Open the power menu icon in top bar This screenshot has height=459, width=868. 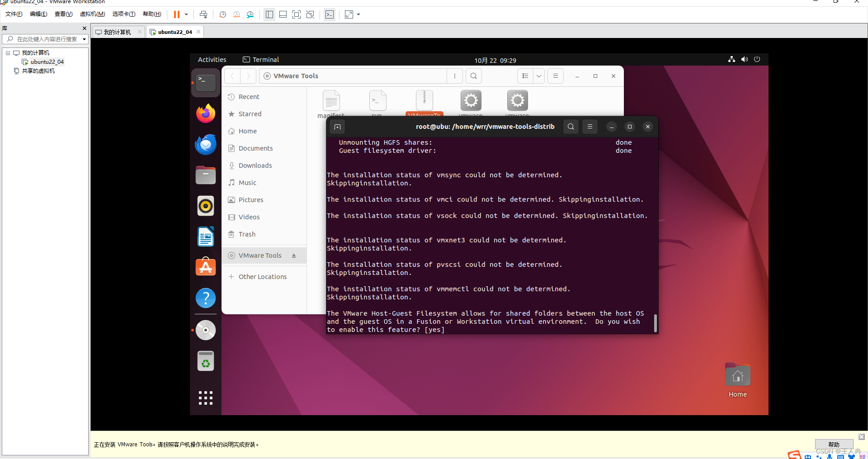pyautogui.click(x=757, y=59)
